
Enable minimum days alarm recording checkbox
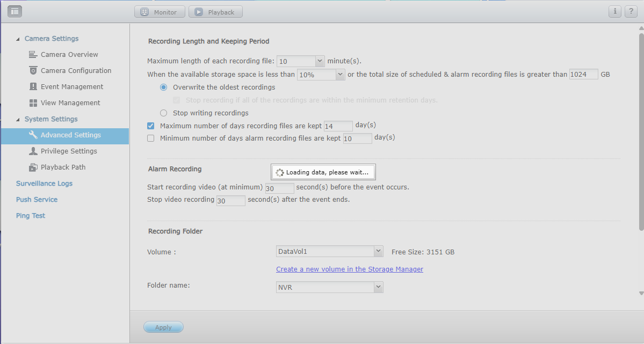pyautogui.click(x=151, y=138)
